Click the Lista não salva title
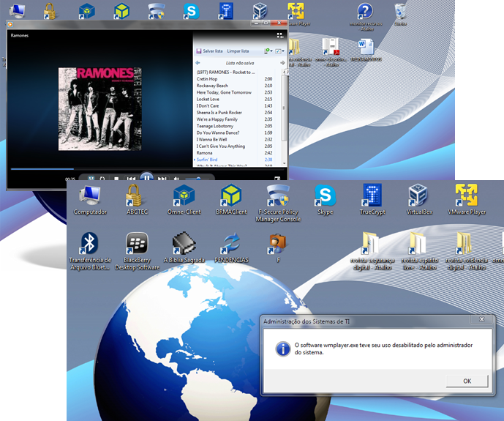504x421 pixels. [240, 63]
